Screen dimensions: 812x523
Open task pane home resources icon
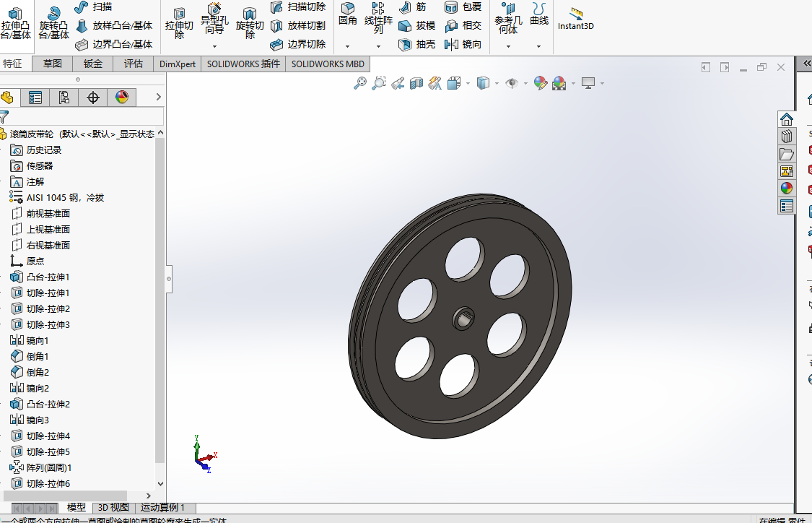787,119
